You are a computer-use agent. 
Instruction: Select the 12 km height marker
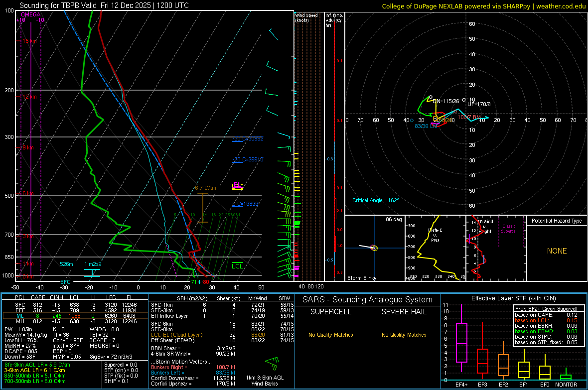click(x=29, y=97)
